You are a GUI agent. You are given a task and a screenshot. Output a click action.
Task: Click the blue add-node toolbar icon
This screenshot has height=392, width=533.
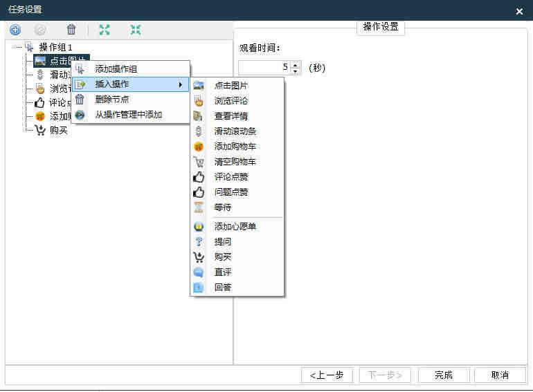click(x=15, y=30)
